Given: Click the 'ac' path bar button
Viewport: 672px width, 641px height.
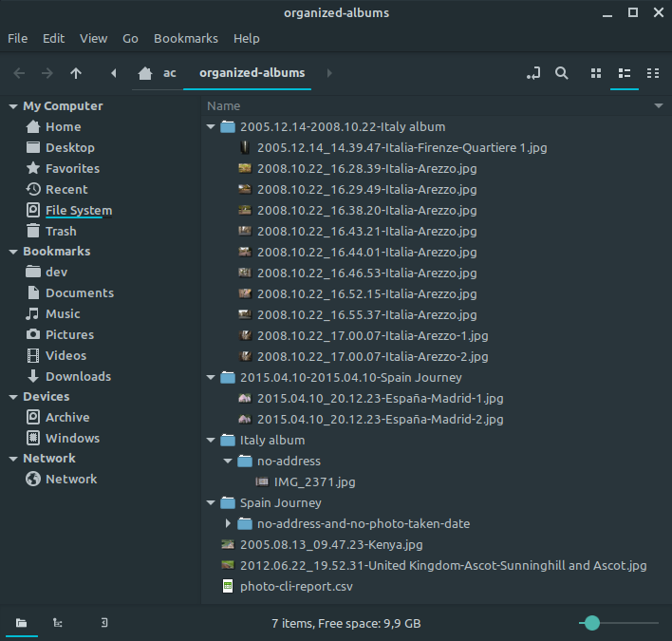Looking at the screenshot, I should coord(170,73).
